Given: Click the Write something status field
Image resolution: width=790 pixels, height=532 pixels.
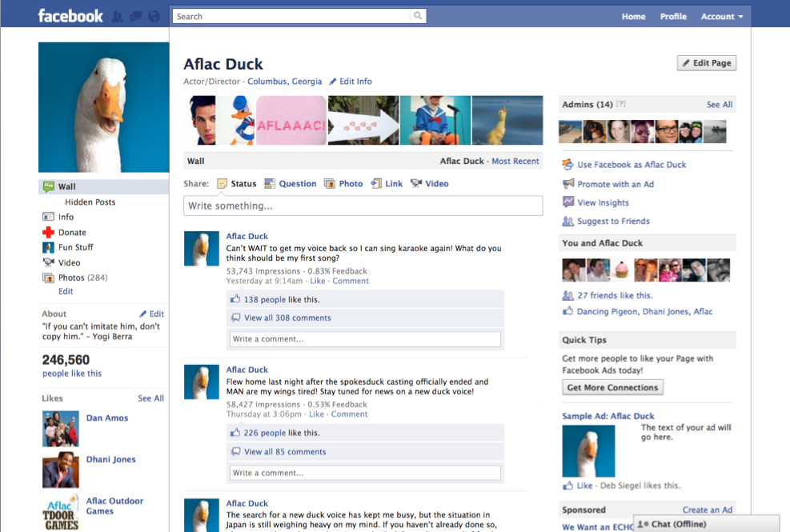Looking at the screenshot, I should tap(363, 206).
